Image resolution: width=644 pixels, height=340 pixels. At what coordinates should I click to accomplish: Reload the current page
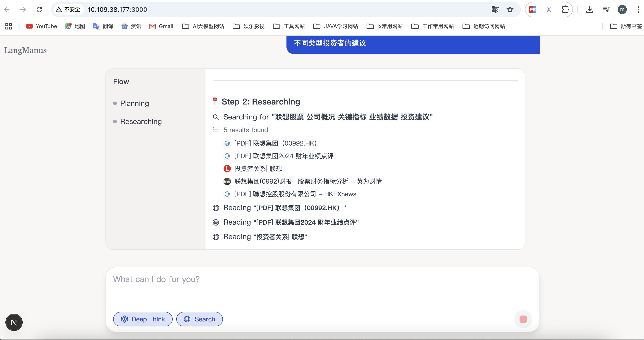[39, 10]
